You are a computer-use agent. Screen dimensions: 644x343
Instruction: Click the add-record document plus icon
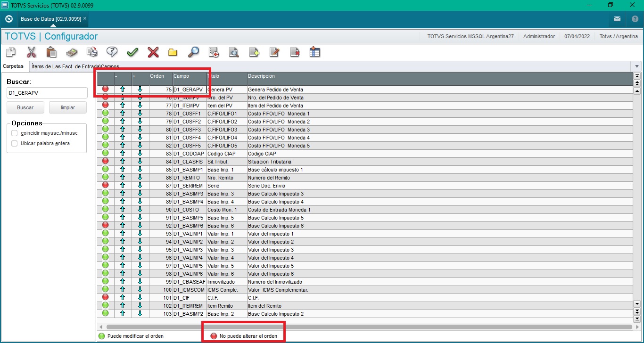point(254,52)
